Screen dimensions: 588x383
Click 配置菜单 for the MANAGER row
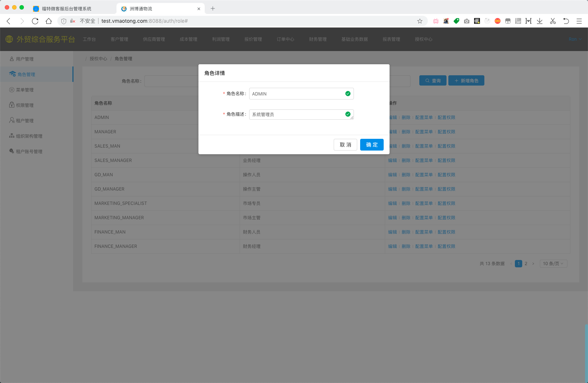[x=424, y=132]
